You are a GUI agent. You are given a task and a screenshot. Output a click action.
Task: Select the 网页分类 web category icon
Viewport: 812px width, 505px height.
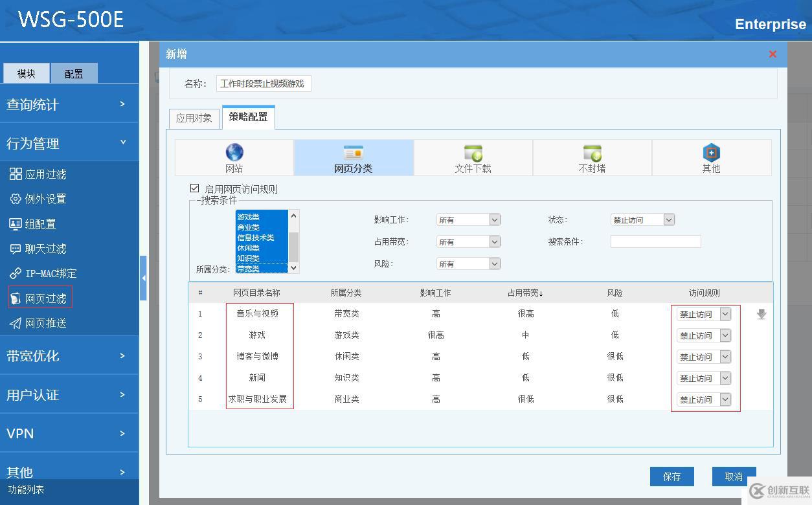coord(354,157)
